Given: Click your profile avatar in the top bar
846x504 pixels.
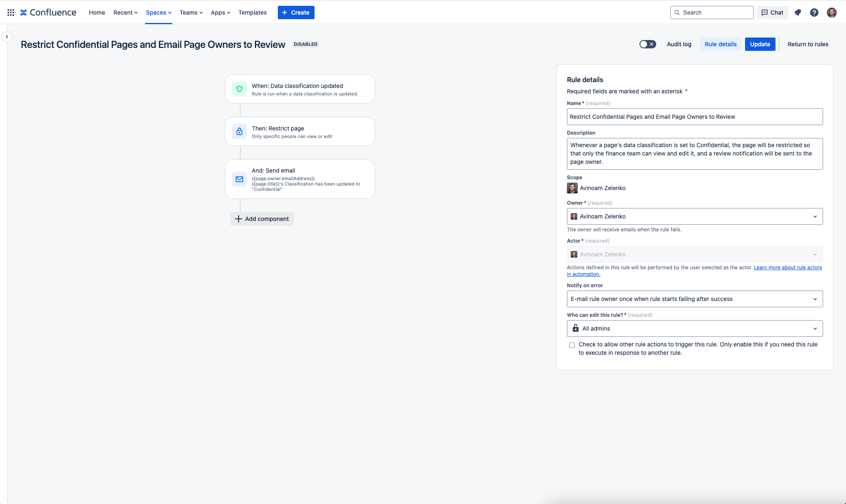Looking at the screenshot, I should pyautogui.click(x=832, y=13).
